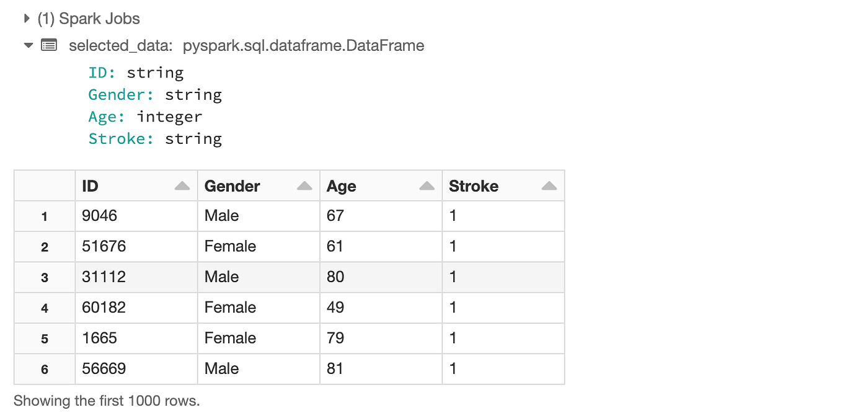This screenshot has width=868, height=418.
Task: Collapse the selected_data DataFrame output
Action: [x=28, y=45]
